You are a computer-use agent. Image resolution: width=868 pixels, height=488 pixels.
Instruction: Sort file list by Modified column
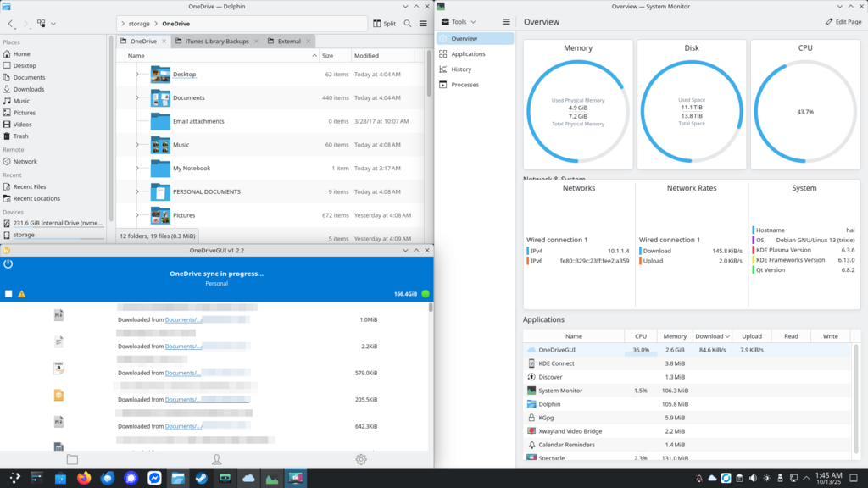point(383,55)
